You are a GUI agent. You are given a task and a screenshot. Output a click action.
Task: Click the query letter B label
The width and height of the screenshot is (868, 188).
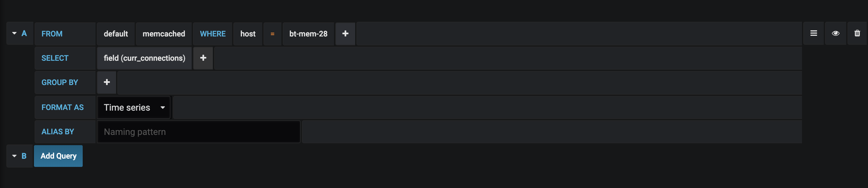click(x=24, y=156)
